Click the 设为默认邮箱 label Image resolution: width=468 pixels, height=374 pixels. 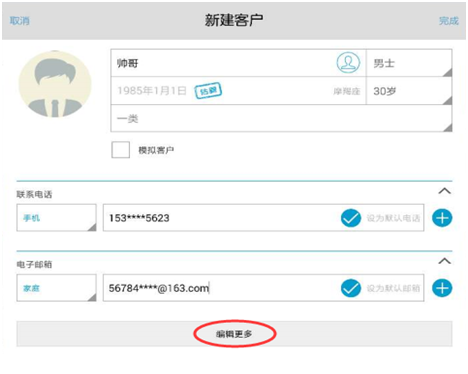pos(393,288)
